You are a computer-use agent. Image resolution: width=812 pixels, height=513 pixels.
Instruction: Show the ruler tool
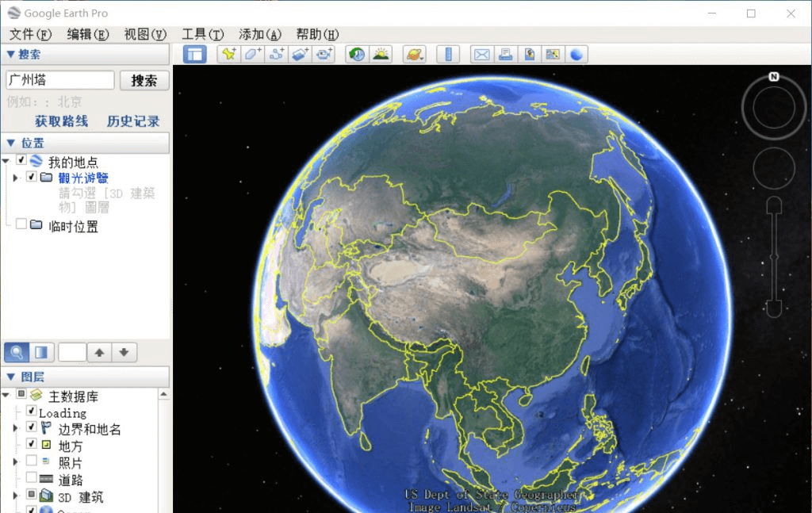[449, 54]
